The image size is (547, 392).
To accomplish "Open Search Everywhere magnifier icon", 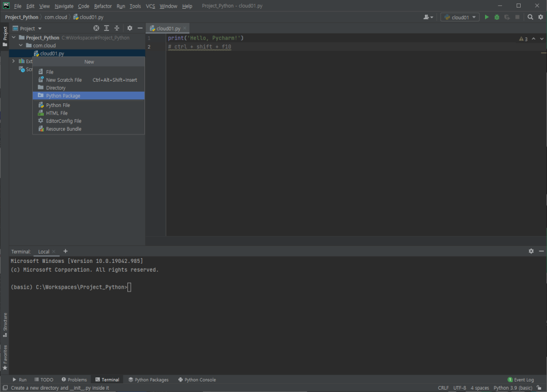I will point(530,17).
